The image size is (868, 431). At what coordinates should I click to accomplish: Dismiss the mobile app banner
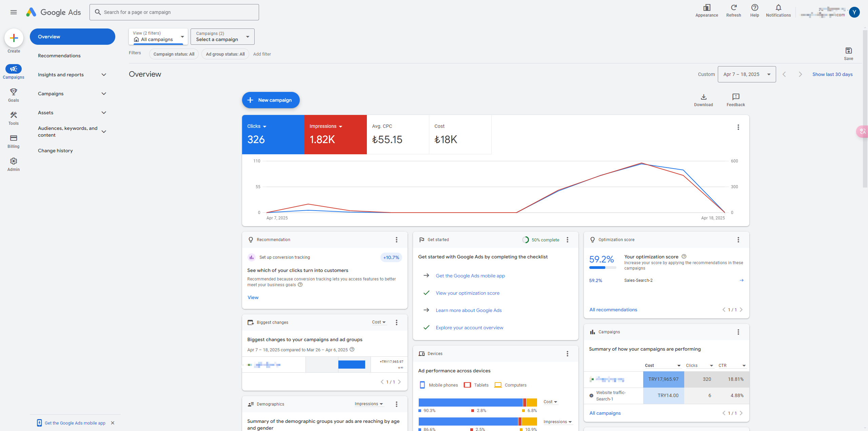click(113, 423)
